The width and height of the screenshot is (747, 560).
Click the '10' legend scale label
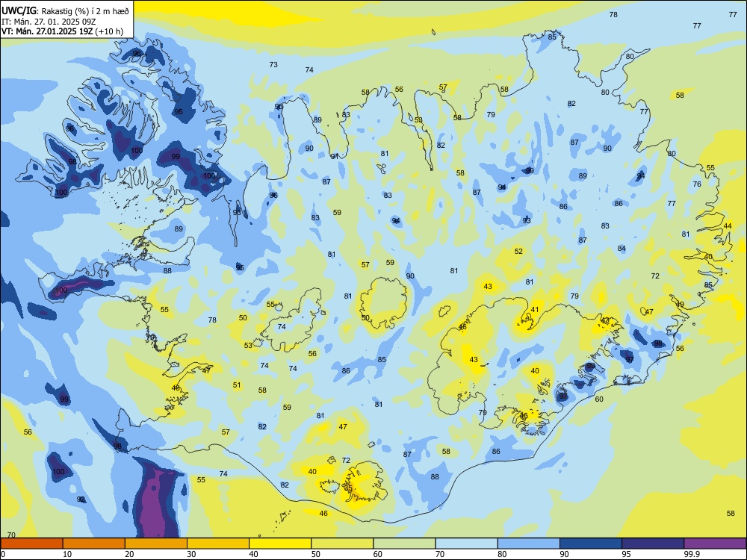pyautogui.click(x=67, y=554)
